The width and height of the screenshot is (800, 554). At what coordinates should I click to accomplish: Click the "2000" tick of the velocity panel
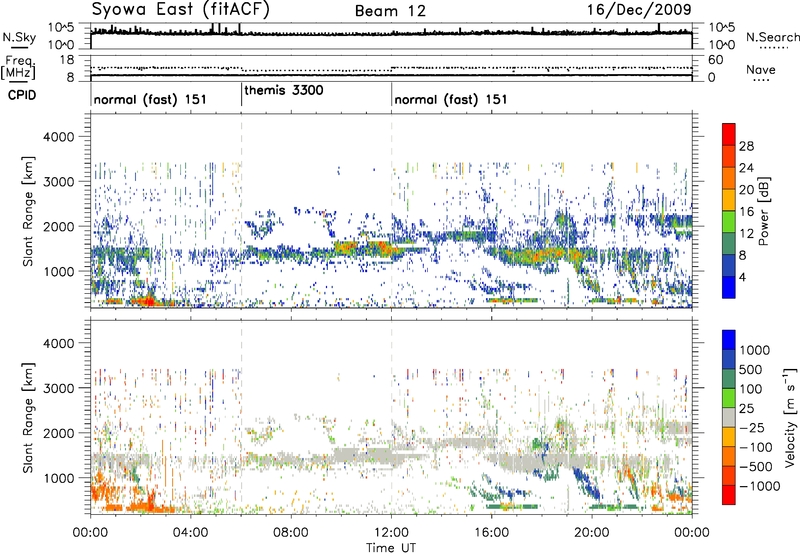tap(59, 433)
